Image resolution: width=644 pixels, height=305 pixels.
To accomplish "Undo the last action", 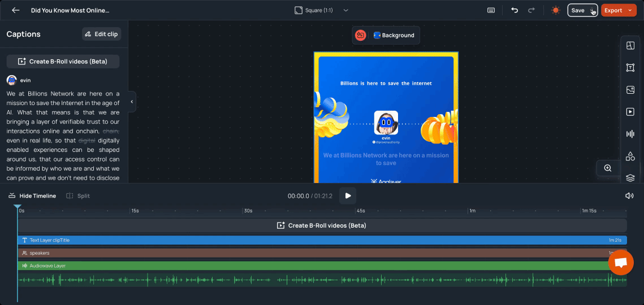I will 515,10.
